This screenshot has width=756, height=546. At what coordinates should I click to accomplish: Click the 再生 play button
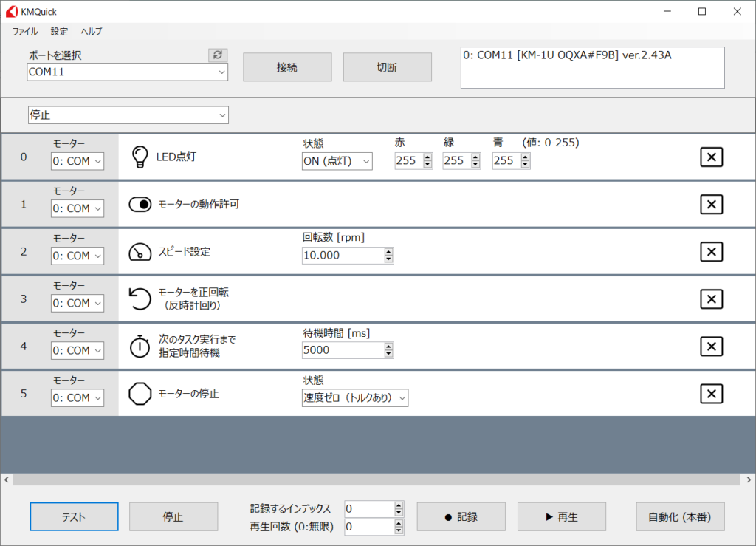[562, 516]
